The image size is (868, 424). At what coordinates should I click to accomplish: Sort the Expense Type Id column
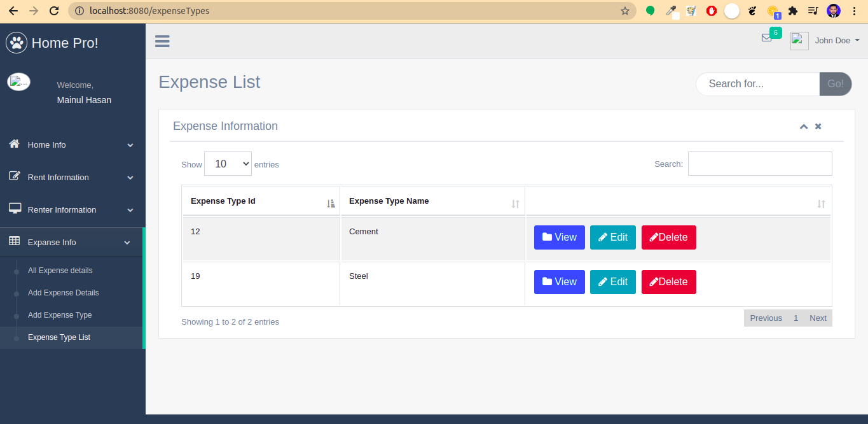330,202
